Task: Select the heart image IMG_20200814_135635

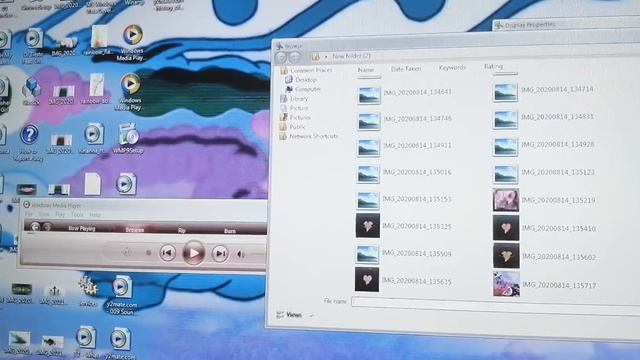Action: coord(367,280)
